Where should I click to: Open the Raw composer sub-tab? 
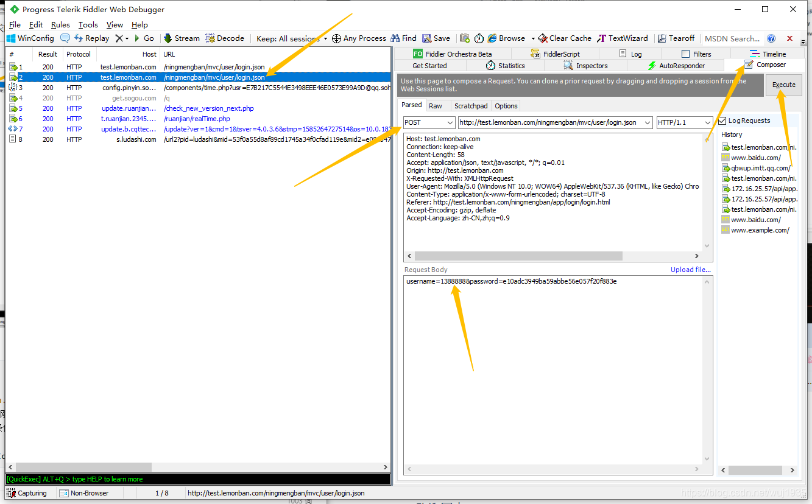[x=436, y=106]
